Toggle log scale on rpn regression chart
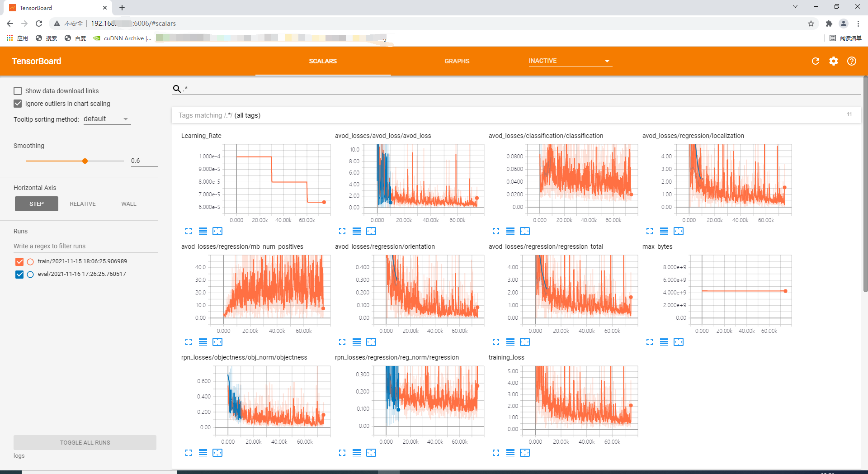Screen dimensions: 868x474 (357, 453)
